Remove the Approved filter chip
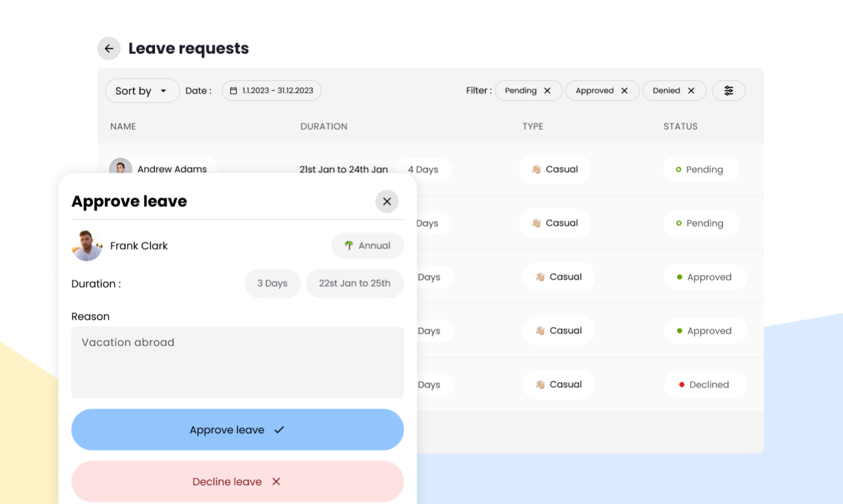Screen dimensions: 843x504 click(x=625, y=90)
